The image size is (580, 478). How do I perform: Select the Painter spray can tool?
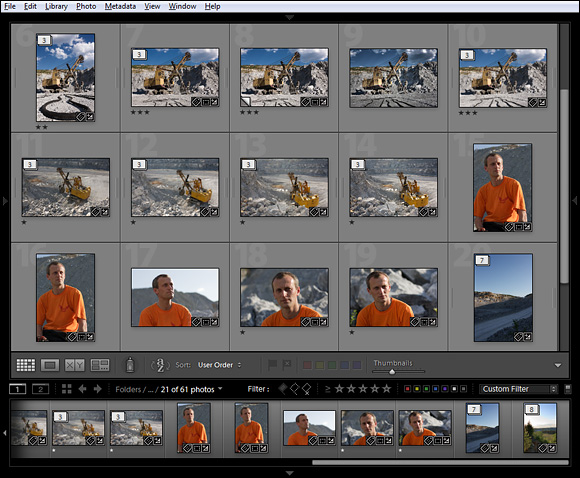click(x=130, y=365)
